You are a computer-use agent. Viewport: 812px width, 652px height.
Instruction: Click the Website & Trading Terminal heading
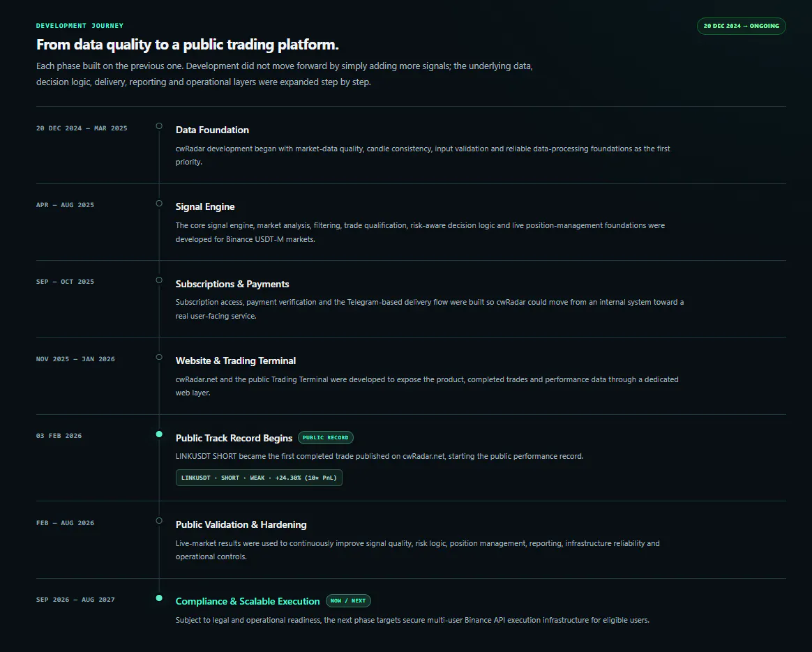[236, 361]
